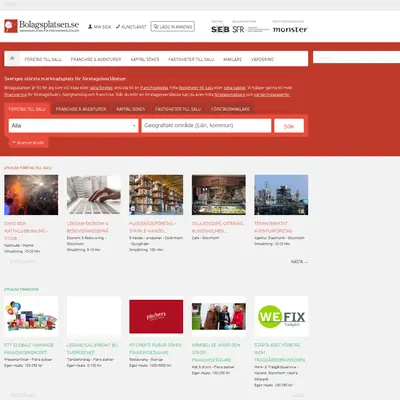Open Fastigheter till salu menu item
The image size is (400, 400).
191,59
